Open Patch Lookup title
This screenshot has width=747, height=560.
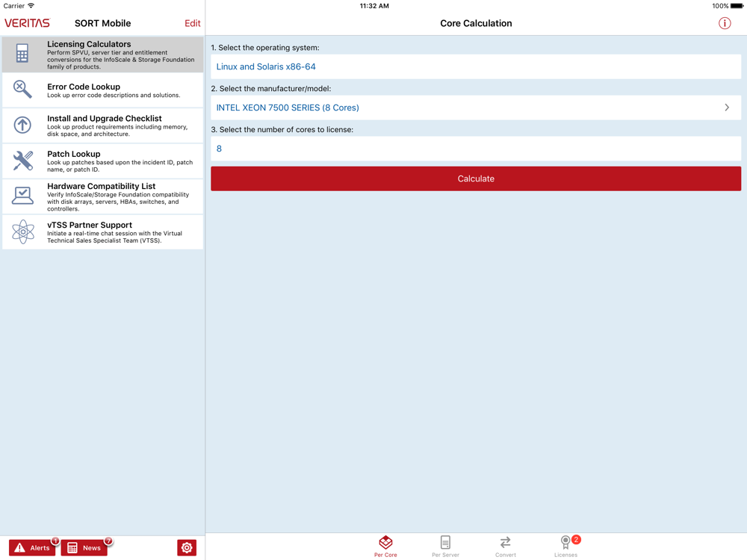coord(74,154)
